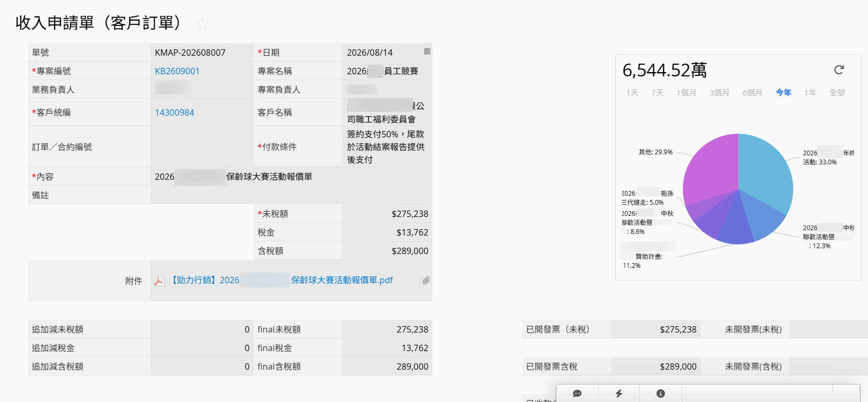Show the info circle icon panel
This screenshot has height=402, width=868.
(660, 394)
